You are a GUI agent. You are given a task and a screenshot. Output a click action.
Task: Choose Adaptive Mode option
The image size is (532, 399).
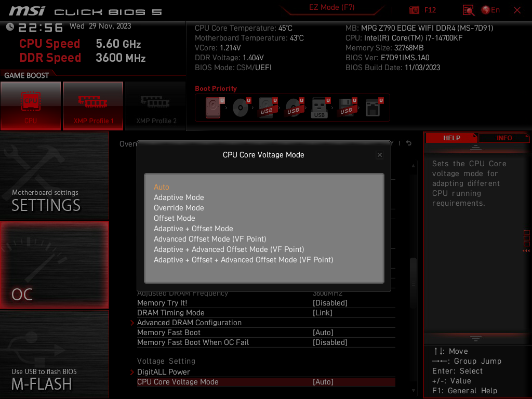pyautogui.click(x=179, y=197)
